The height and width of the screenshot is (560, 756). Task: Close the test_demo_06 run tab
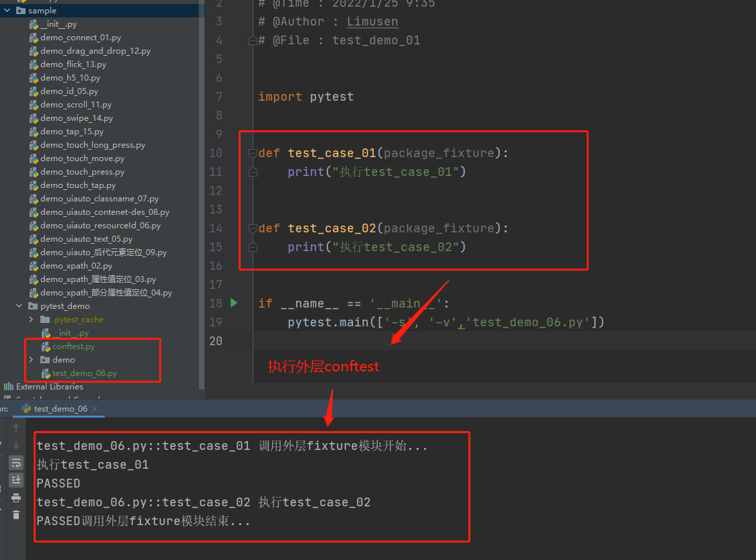pos(95,409)
